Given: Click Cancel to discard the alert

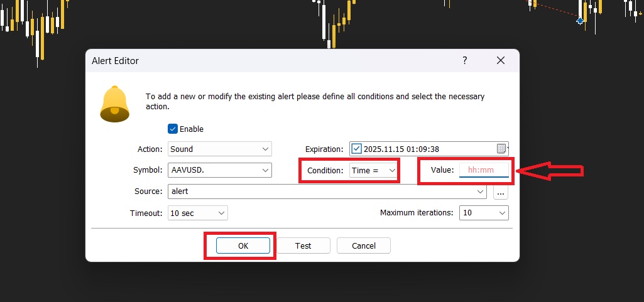Looking at the screenshot, I should [364, 245].
